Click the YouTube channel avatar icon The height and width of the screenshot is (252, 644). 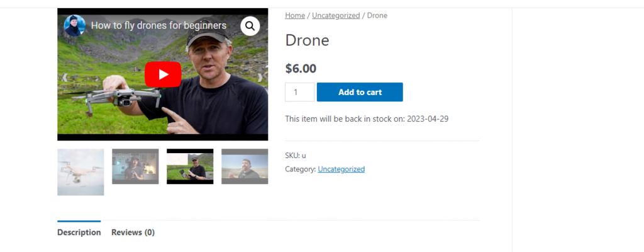(75, 26)
